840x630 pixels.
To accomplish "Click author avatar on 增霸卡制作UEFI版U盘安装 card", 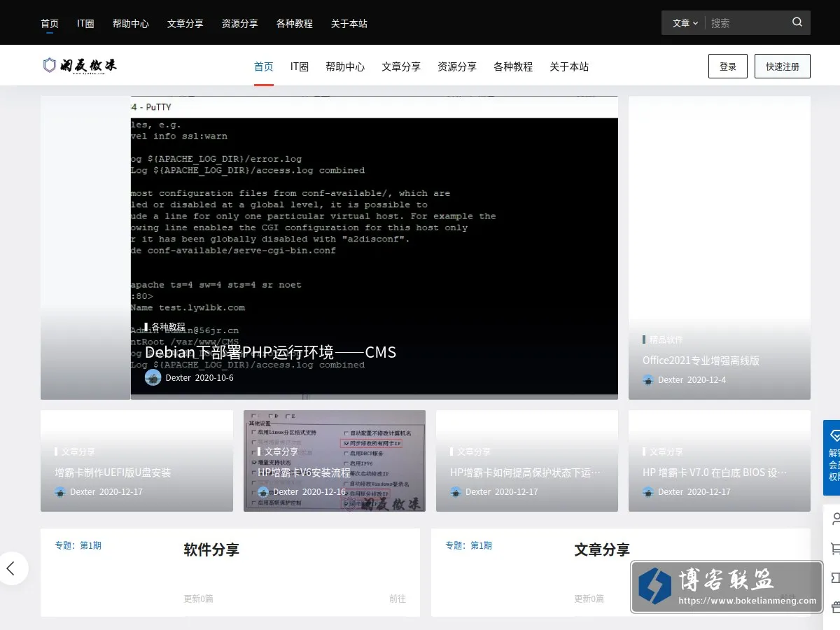I will pos(60,492).
